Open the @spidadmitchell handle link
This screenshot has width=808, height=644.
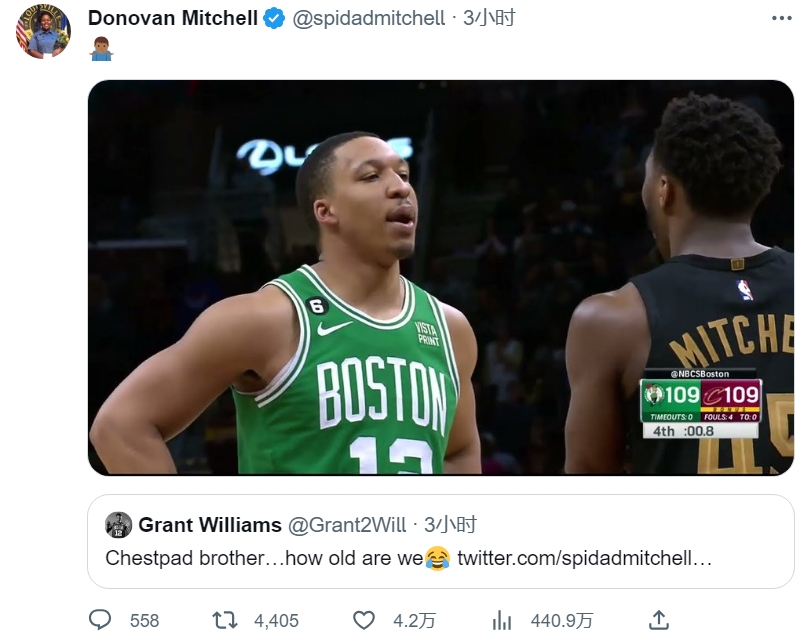pos(368,18)
